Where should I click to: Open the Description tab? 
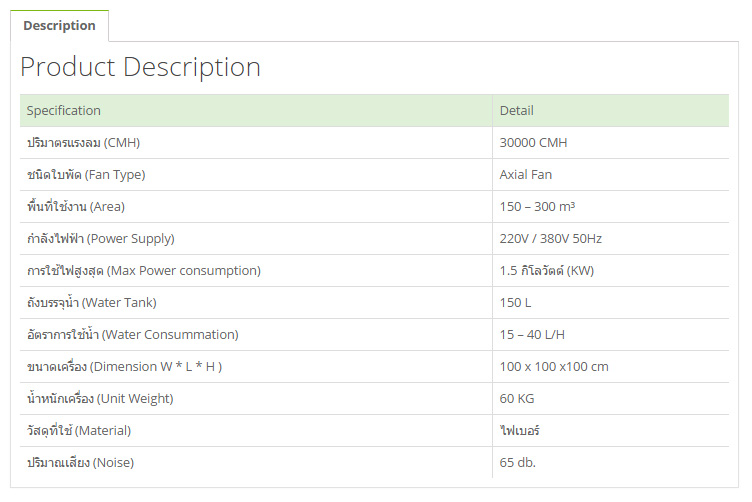(59, 25)
